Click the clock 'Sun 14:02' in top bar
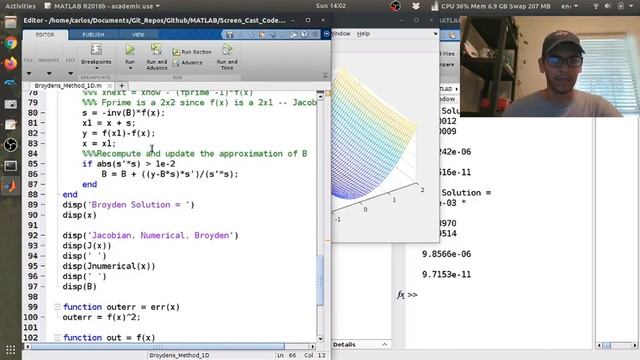The image size is (640, 360). 331,6
